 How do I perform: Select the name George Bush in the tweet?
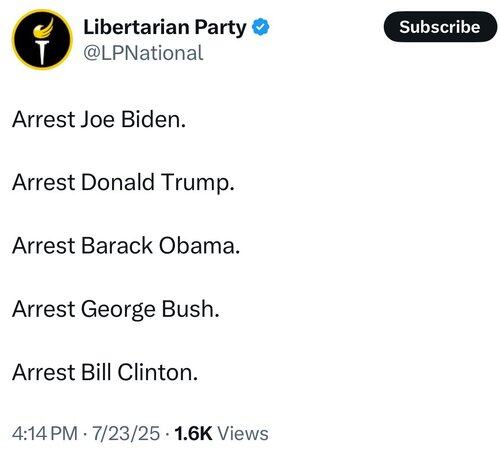[x=150, y=309]
